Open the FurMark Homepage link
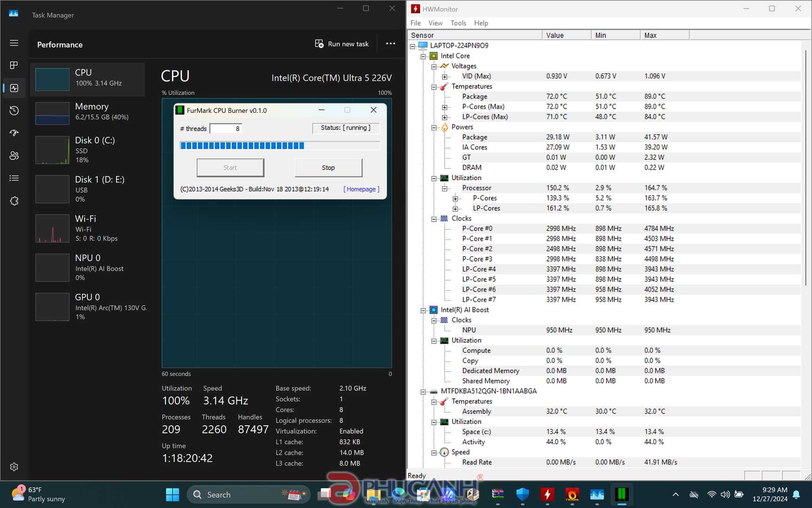 [x=361, y=189]
